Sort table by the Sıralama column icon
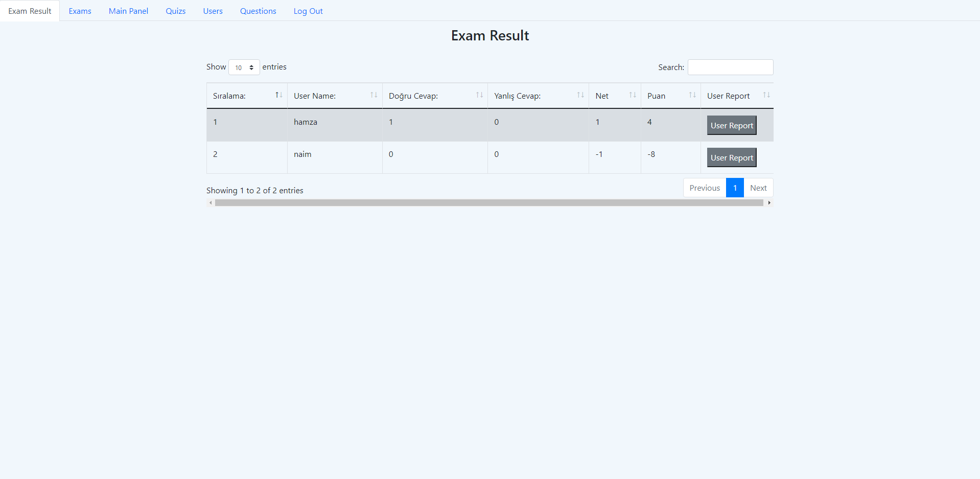This screenshot has width=980, height=479. (278, 95)
